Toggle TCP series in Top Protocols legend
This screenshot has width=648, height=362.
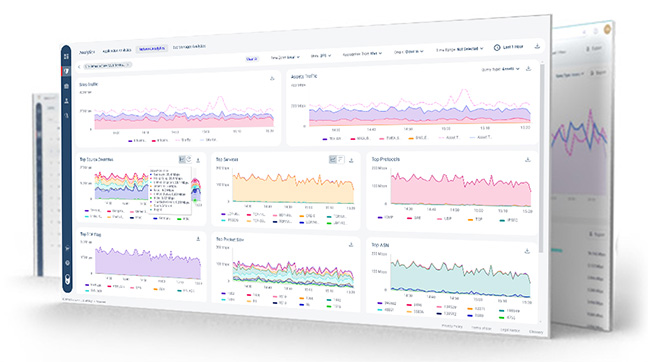click(x=475, y=219)
